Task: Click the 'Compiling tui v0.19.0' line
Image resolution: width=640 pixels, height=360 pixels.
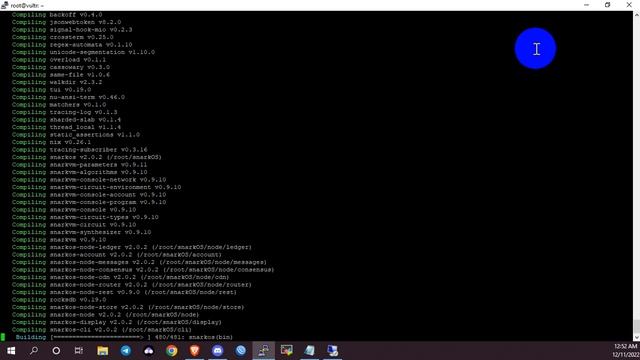Action: [x=51, y=90]
